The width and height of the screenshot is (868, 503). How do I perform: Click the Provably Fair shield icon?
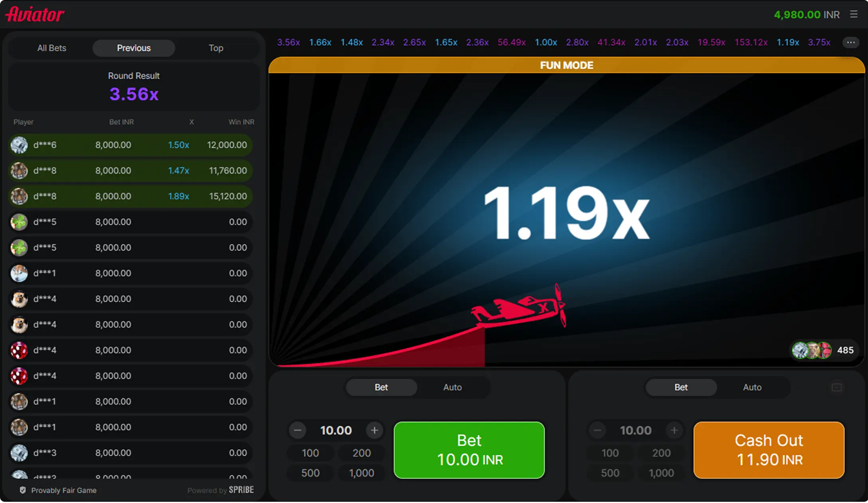pyautogui.click(x=23, y=490)
